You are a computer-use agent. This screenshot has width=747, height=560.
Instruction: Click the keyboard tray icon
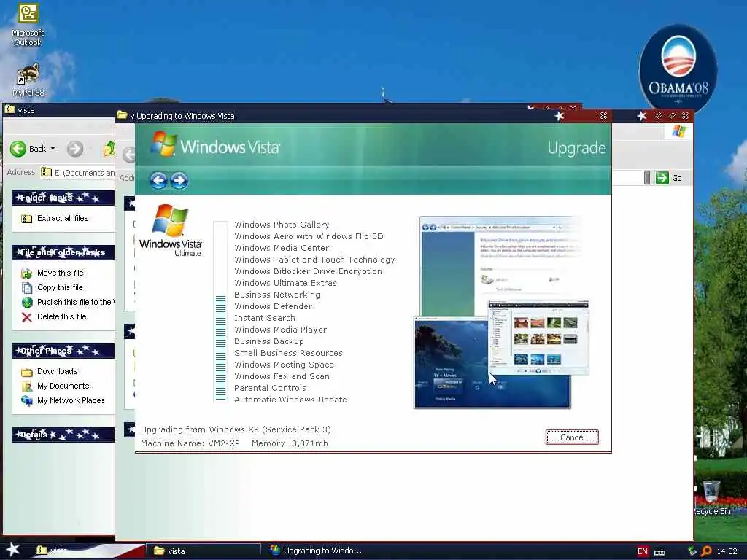click(x=659, y=553)
